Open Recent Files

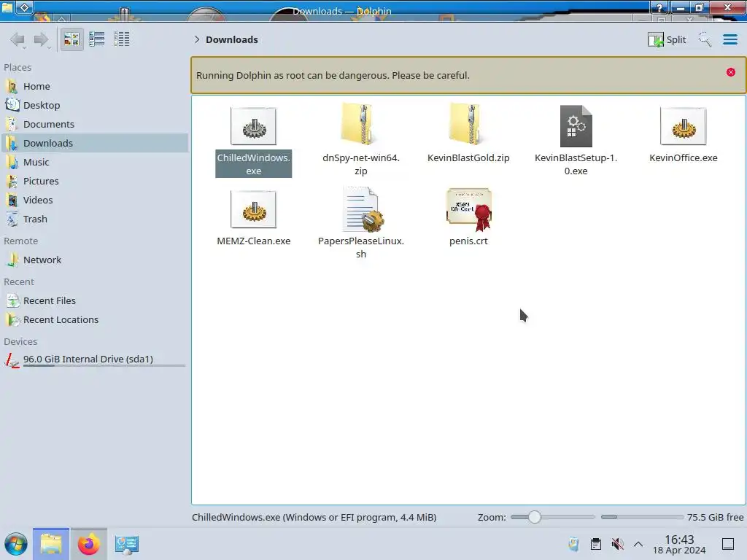click(x=95, y=301)
